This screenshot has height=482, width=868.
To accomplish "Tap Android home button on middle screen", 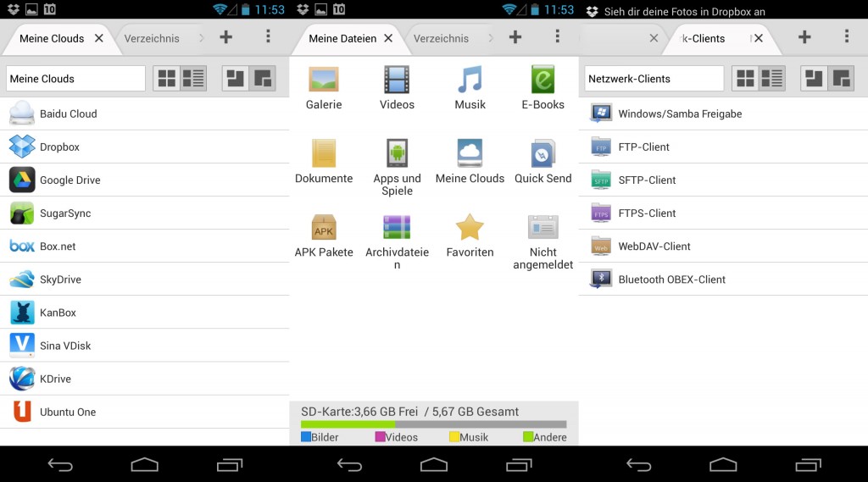I will [x=434, y=465].
